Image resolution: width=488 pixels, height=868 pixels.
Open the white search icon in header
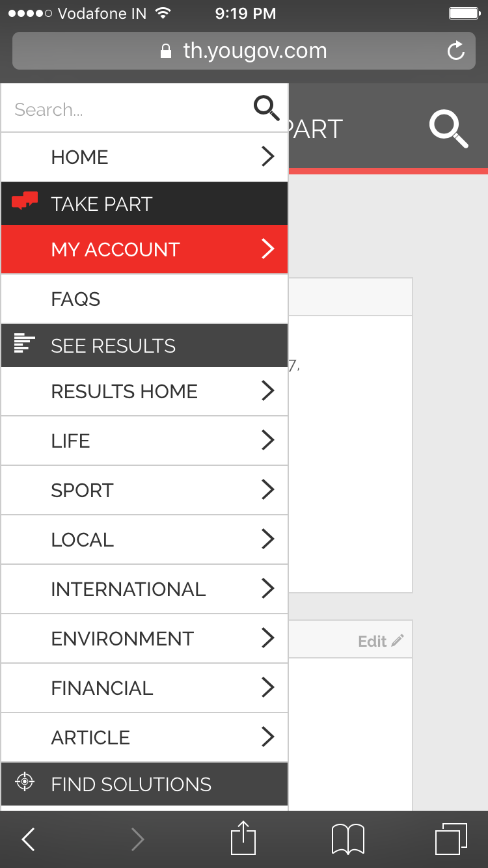pos(448,128)
